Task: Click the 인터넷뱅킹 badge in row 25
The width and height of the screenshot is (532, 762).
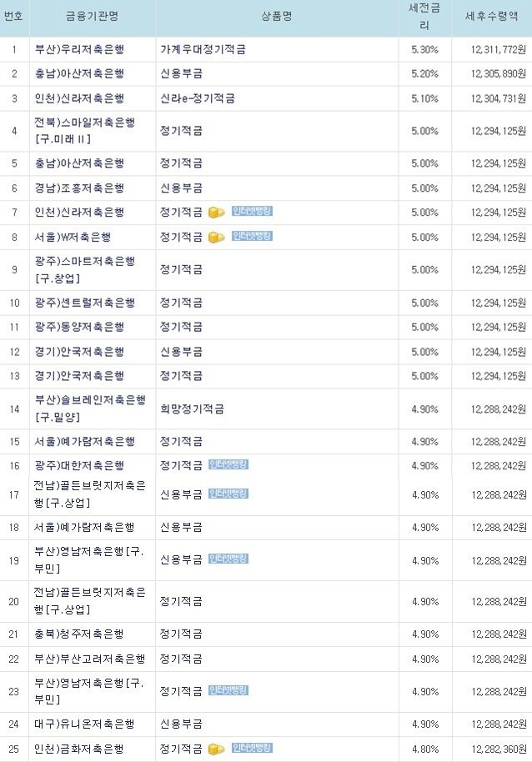Action: (x=252, y=748)
